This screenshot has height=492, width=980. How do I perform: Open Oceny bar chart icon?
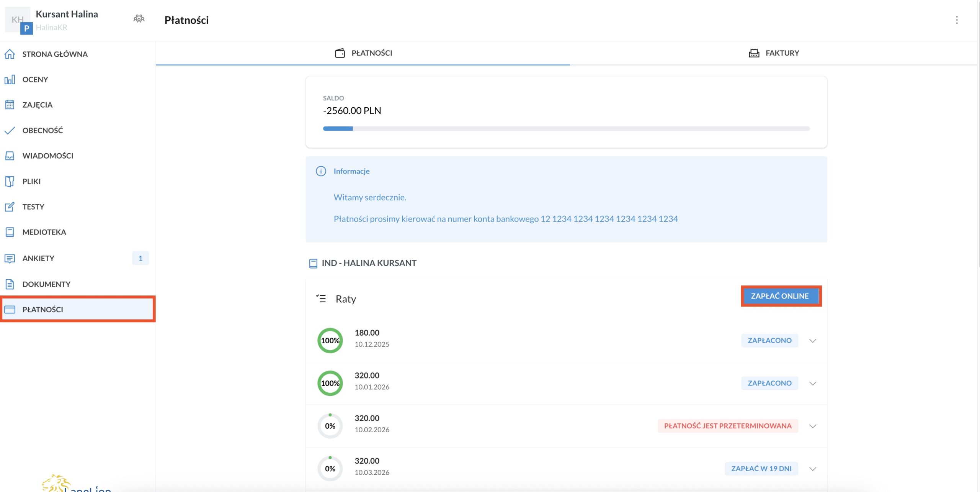pos(10,80)
